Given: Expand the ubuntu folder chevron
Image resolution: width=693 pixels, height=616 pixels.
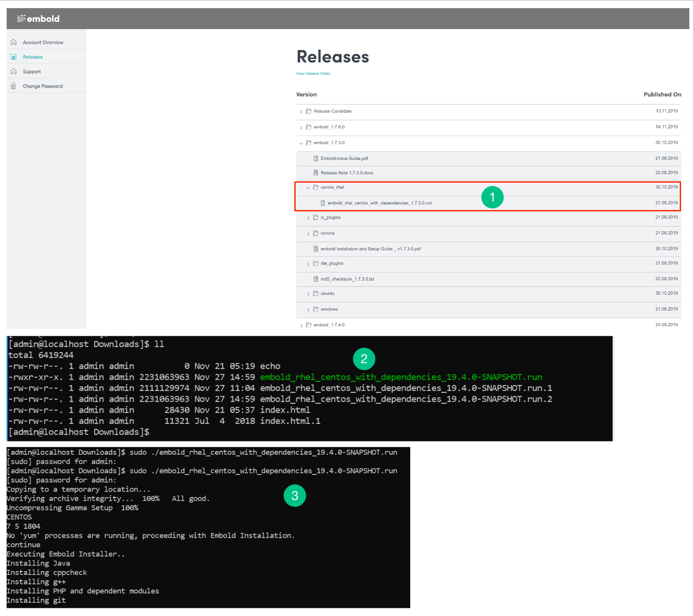Looking at the screenshot, I should click(x=308, y=294).
